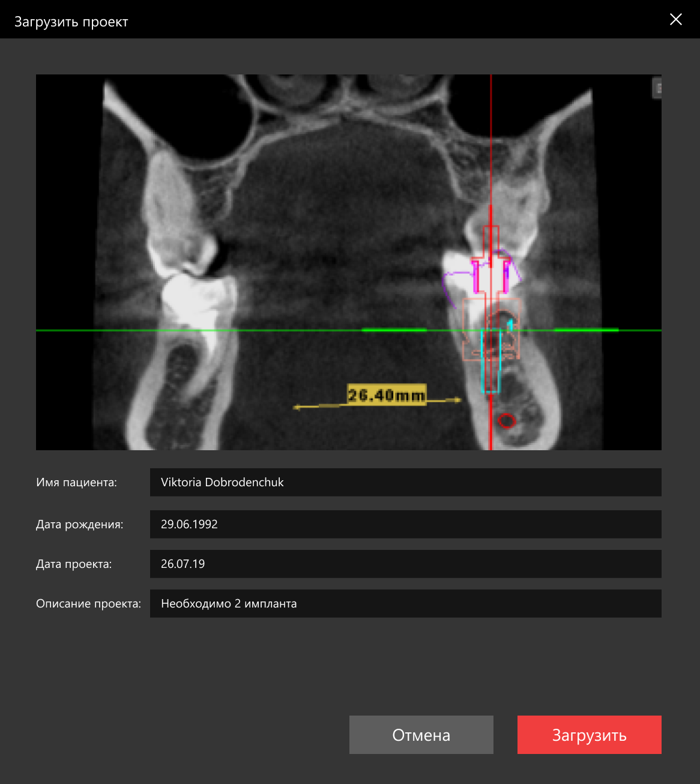Close the Загрузить проект dialog
This screenshot has height=784, width=700.
coord(675,19)
